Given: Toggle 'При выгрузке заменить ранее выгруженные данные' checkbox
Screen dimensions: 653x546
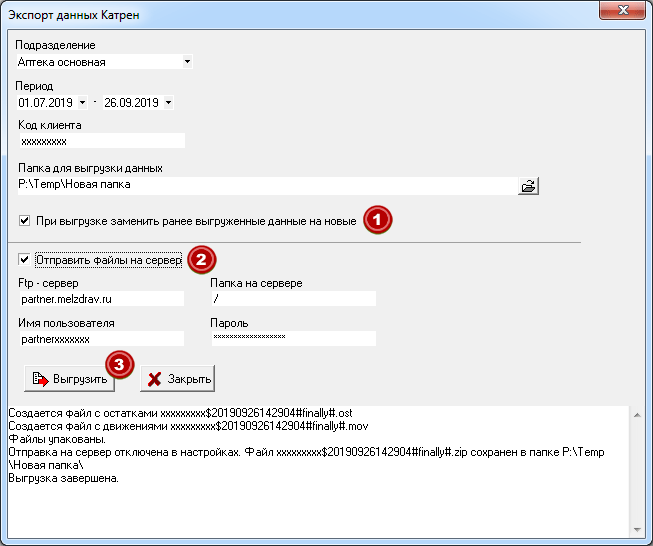Looking at the screenshot, I should coord(25,220).
